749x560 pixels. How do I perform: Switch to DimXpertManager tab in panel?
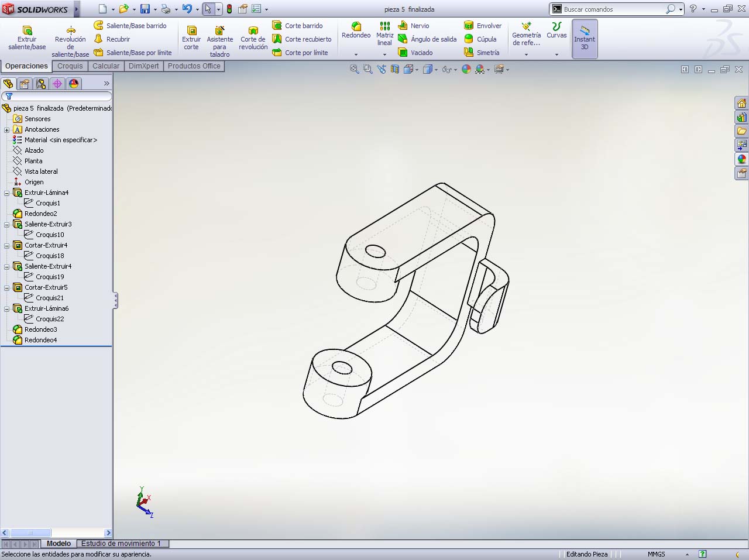tap(57, 84)
